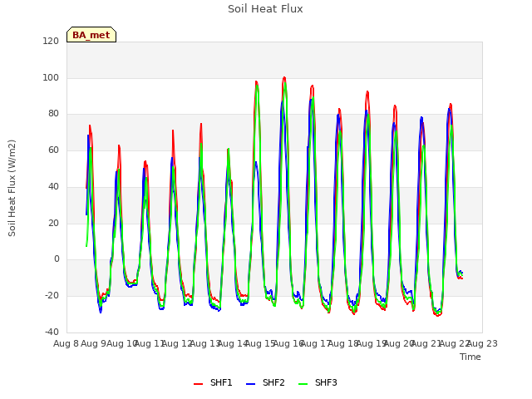Click the SHF1 peak near Aug 15
Image resolution: width=532 pixels, height=399 pixels.
(256, 81)
